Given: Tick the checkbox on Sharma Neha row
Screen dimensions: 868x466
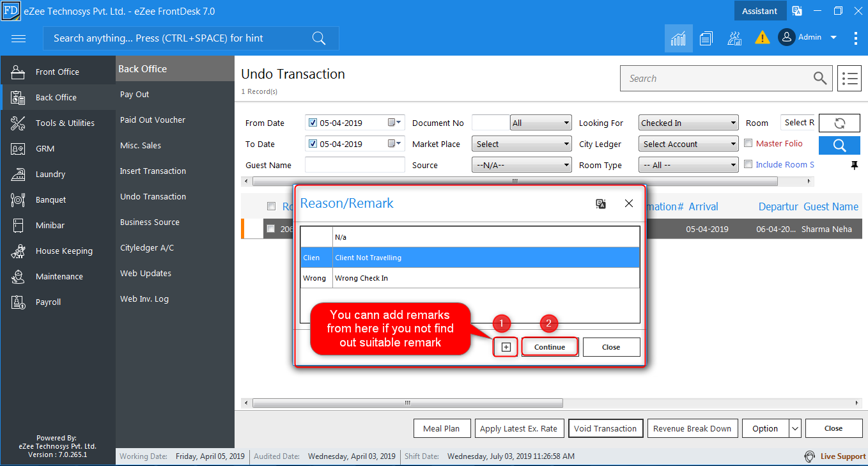Looking at the screenshot, I should pos(271,229).
